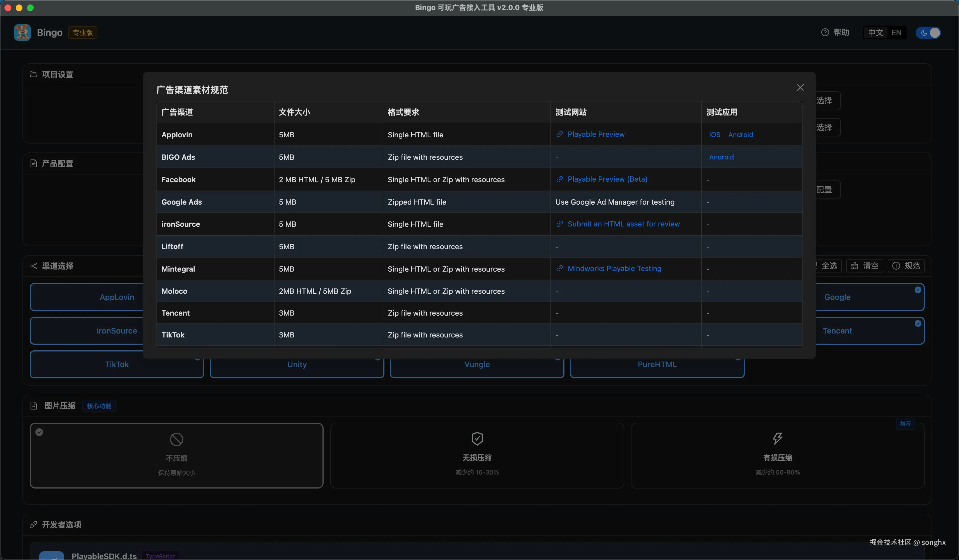Close the ad channel specs dialog
The image size is (959, 560).
[800, 87]
